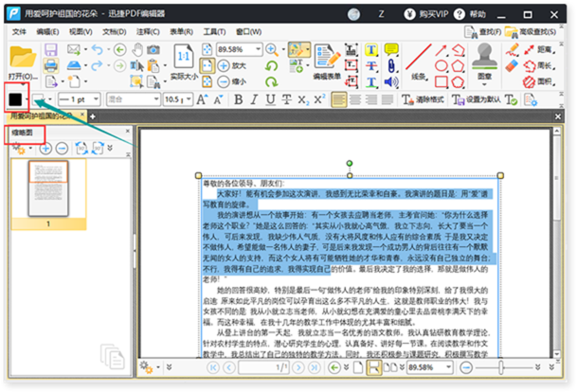Image resolution: width=577 pixels, height=392 pixels.
Task: Click the 设置为默认 set as default button
Action: point(477,99)
